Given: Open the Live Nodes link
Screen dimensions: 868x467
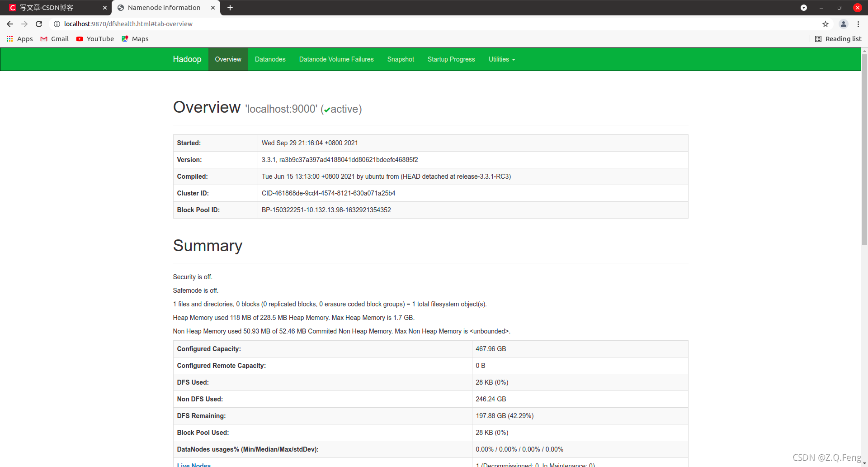Looking at the screenshot, I should [194, 464].
